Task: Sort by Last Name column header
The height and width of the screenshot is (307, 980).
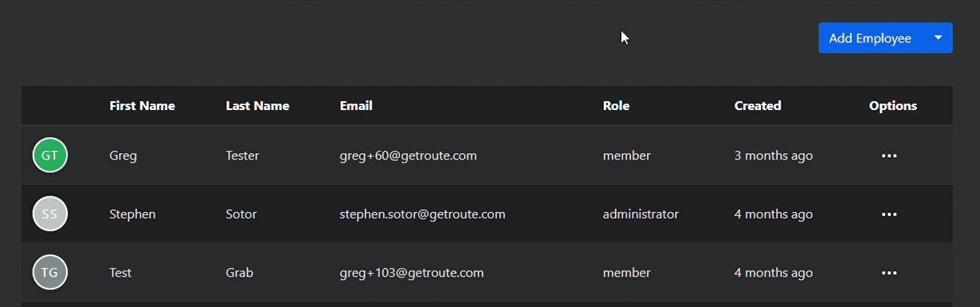Action: 257,105
